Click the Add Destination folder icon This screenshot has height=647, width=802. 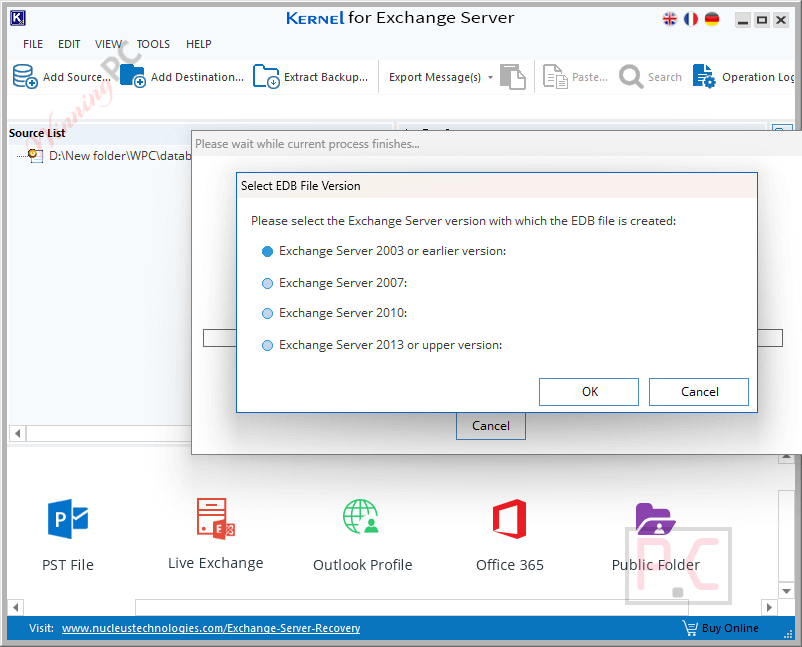pos(133,76)
